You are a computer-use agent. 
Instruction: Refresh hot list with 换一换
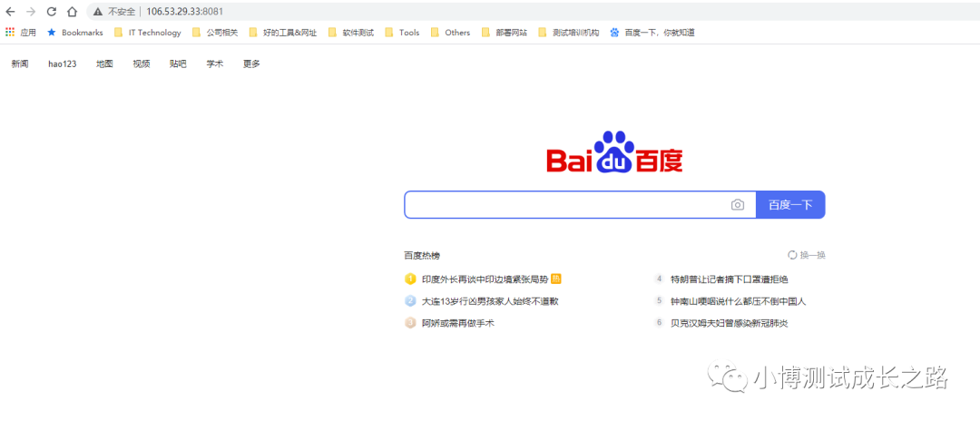click(x=807, y=255)
